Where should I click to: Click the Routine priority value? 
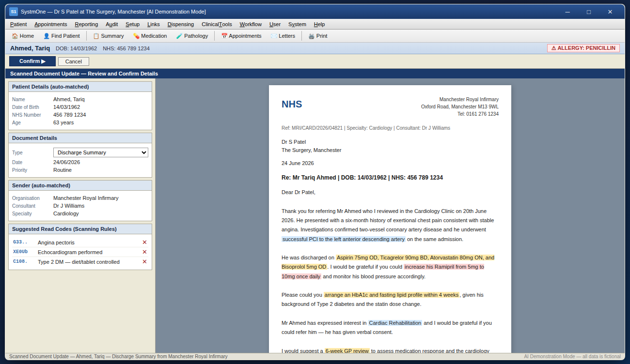pos(63,170)
